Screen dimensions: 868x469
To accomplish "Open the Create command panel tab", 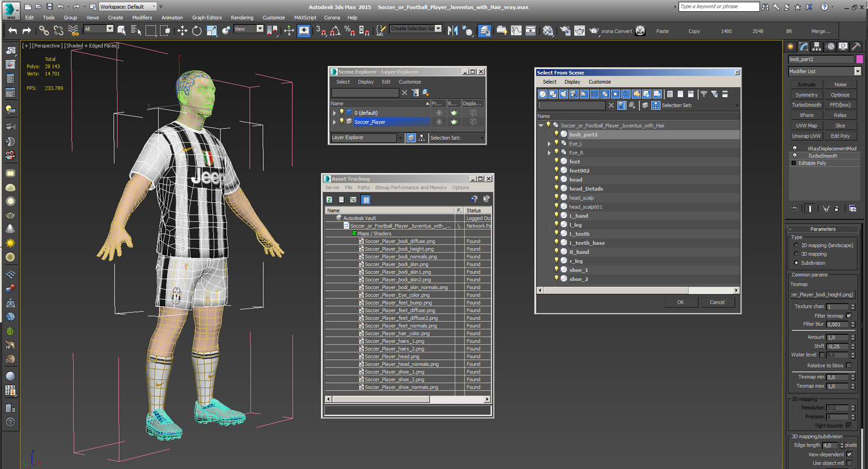I will coord(791,46).
